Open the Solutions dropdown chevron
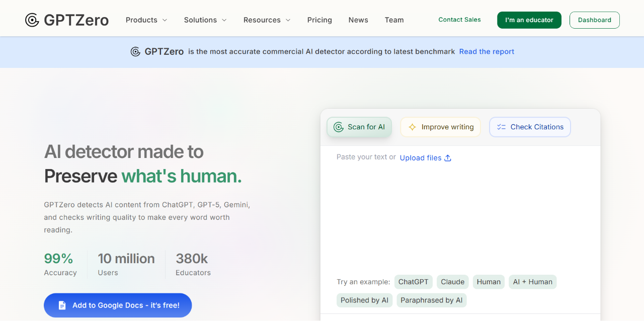The width and height of the screenshot is (644, 321). (x=224, y=20)
